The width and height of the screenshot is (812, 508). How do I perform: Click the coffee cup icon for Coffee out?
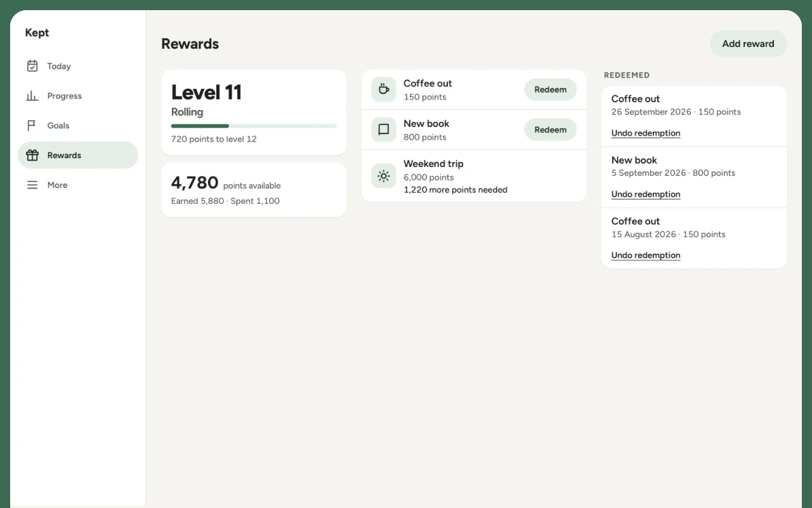[x=384, y=90]
